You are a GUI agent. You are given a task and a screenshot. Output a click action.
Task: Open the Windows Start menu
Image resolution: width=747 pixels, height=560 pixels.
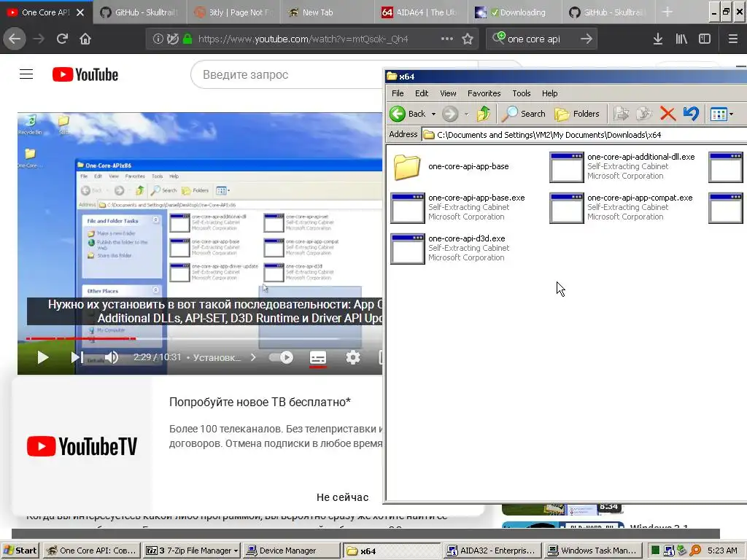point(20,551)
